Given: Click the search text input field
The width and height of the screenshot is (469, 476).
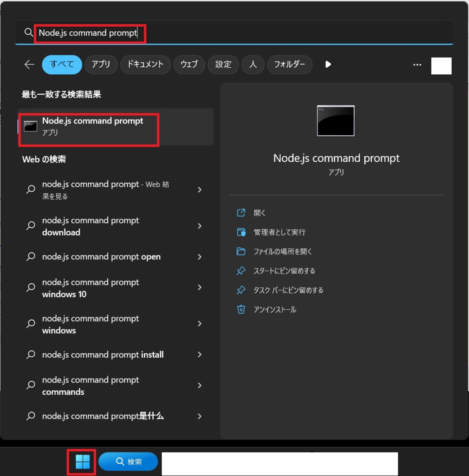Looking at the screenshot, I should point(234,33).
